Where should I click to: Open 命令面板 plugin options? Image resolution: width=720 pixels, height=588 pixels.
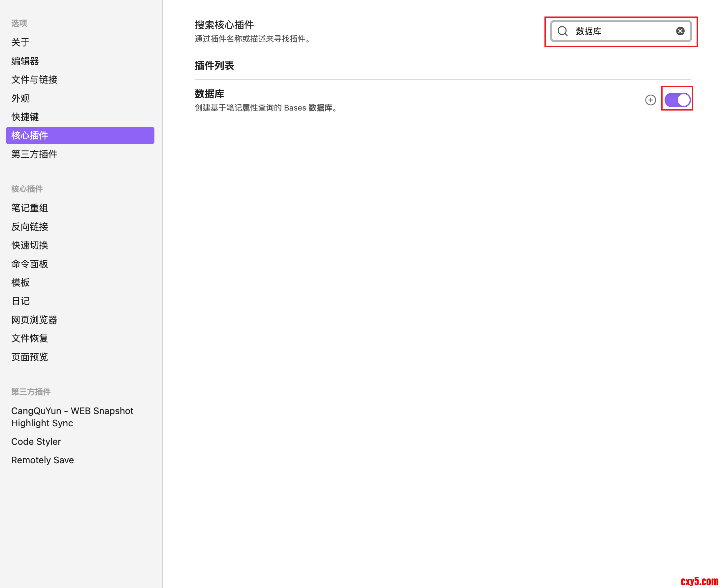(29, 264)
